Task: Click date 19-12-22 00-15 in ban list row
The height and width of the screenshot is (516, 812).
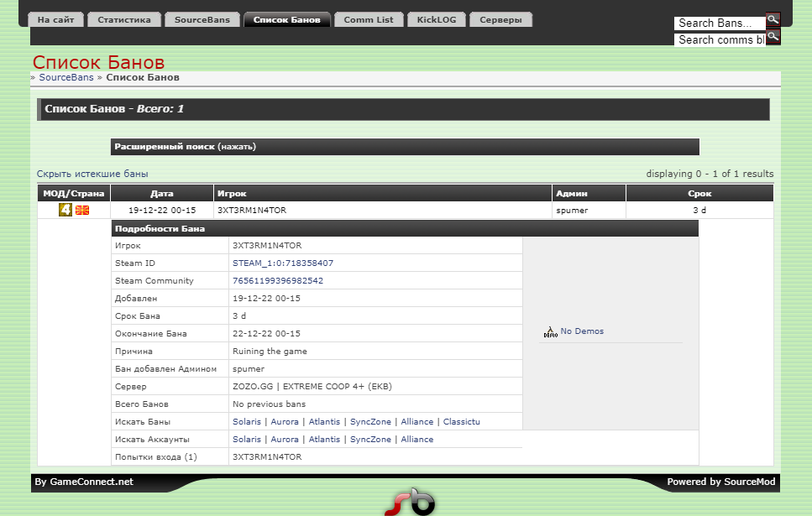Action: (x=162, y=210)
